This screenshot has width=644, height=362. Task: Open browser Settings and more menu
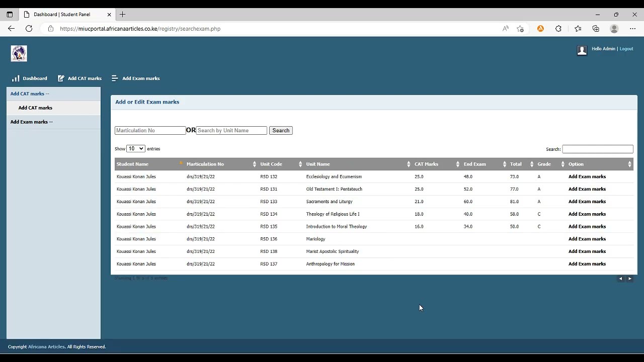point(632,29)
